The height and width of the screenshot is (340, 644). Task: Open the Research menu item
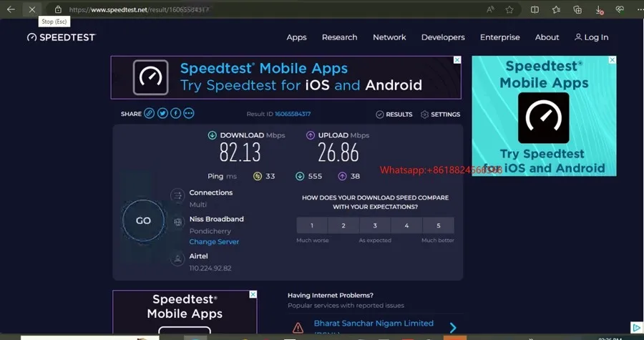click(340, 37)
